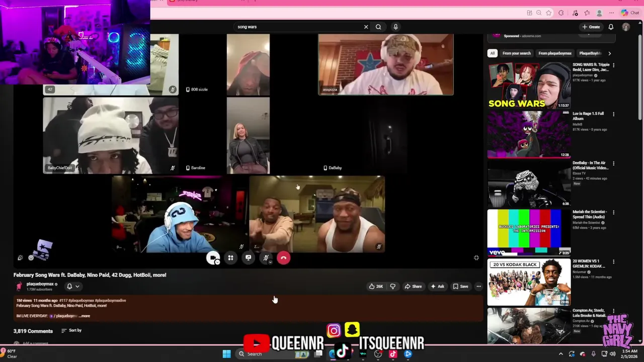
Task: Expand notification options chevron beside the bell
Action: (77, 286)
